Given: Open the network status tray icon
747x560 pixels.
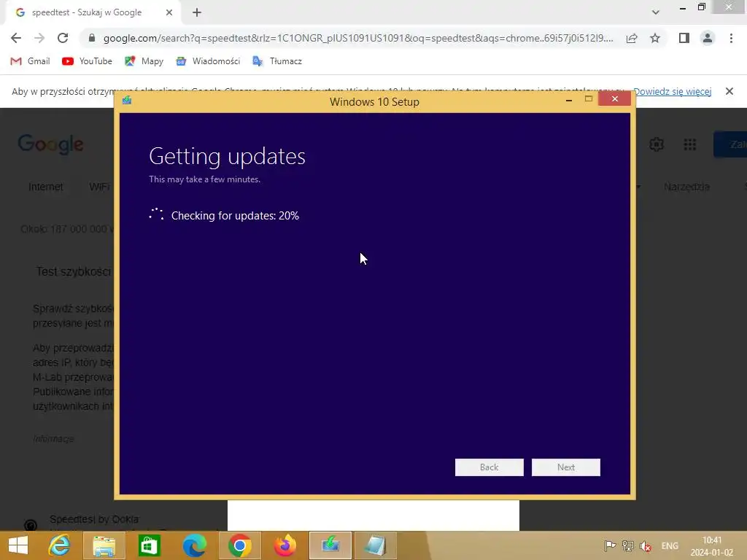Looking at the screenshot, I should 628,546.
